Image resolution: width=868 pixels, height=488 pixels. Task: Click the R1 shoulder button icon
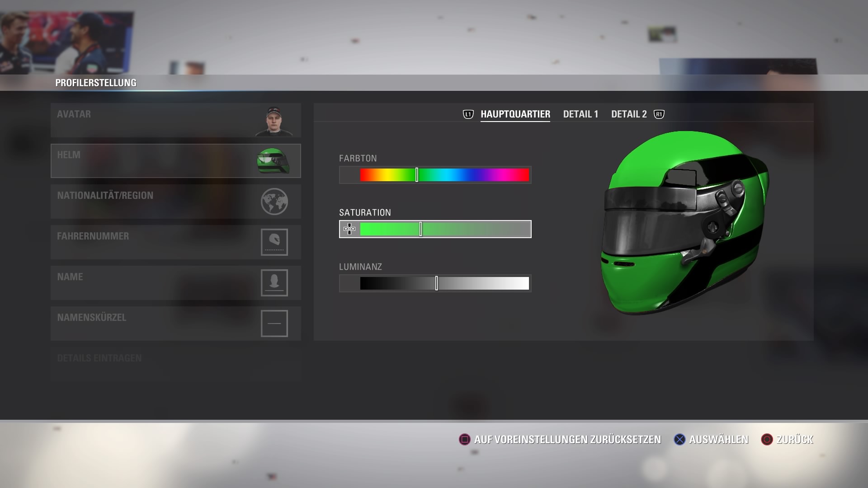click(x=659, y=114)
